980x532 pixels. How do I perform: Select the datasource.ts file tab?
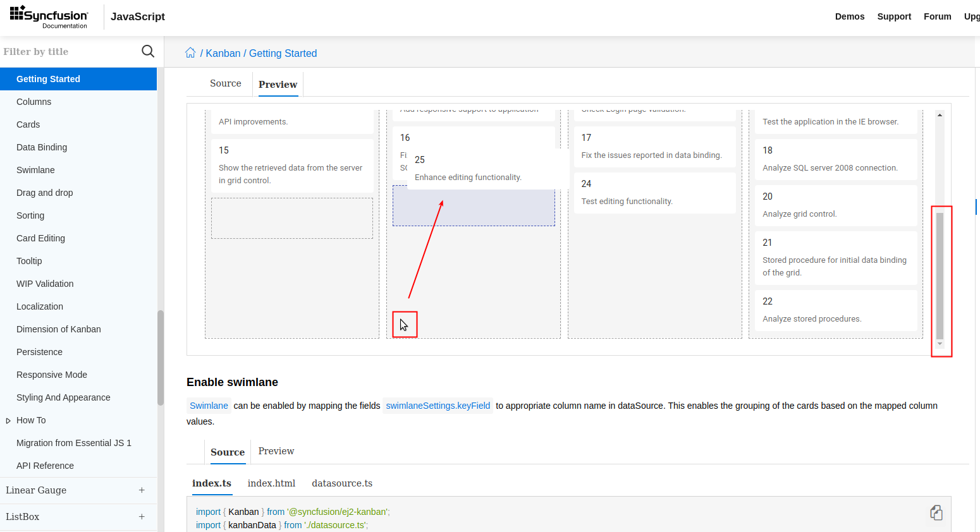[342, 483]
